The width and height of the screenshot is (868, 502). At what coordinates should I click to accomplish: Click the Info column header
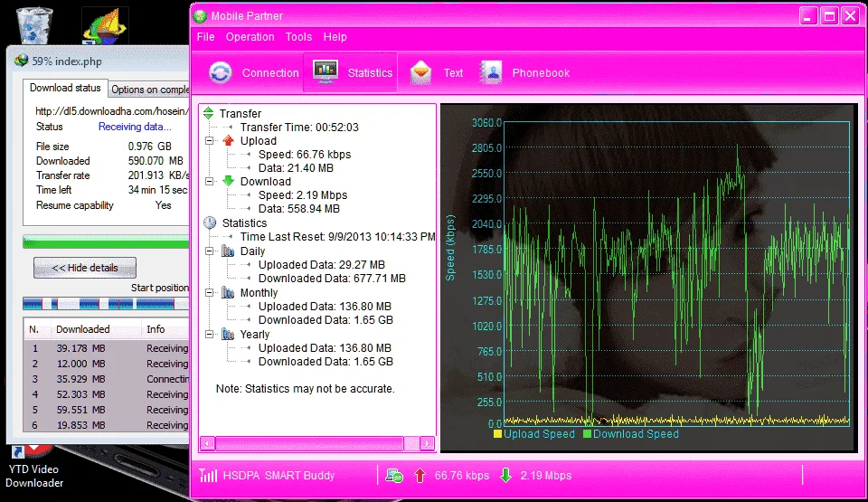[x=165, y=329]
